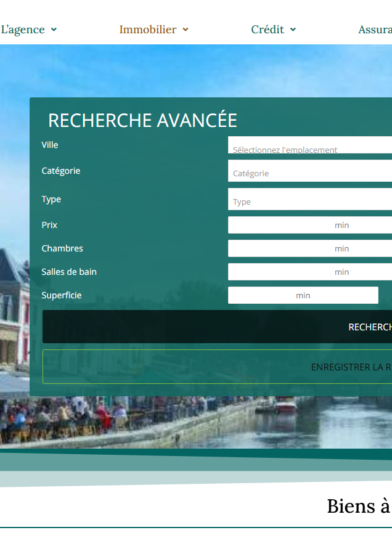
Task: Click the Recherche Avancée heading
Action: [142, 120]
